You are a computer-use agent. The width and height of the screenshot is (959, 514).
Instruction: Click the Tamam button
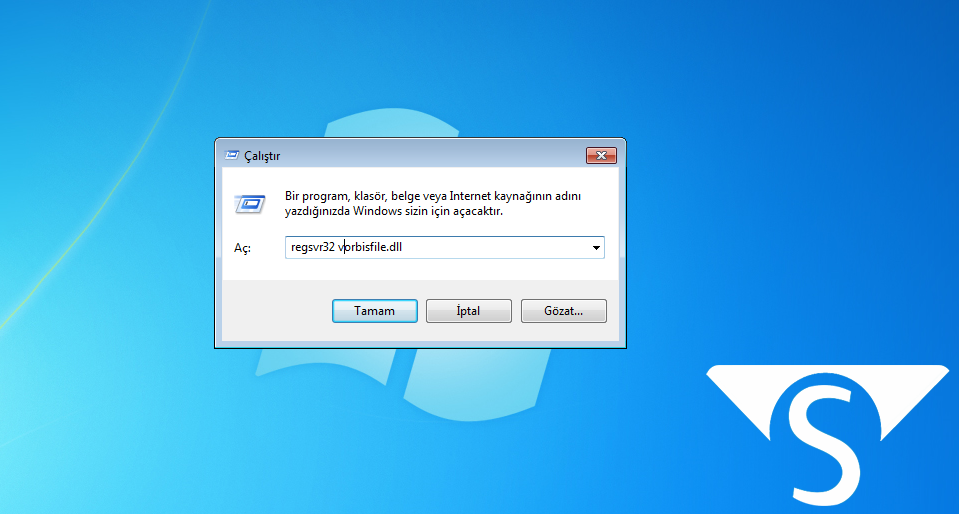point(375,311)
